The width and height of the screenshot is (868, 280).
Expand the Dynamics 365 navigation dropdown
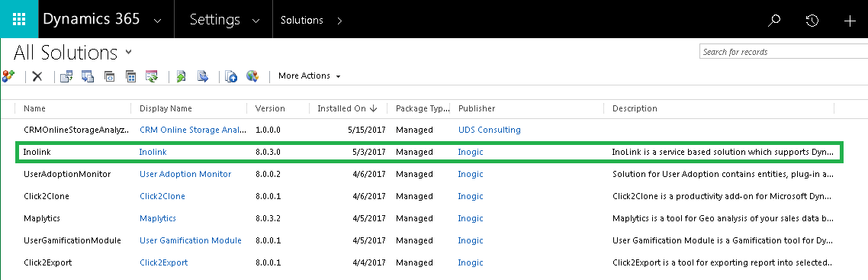tap(158, 21)
